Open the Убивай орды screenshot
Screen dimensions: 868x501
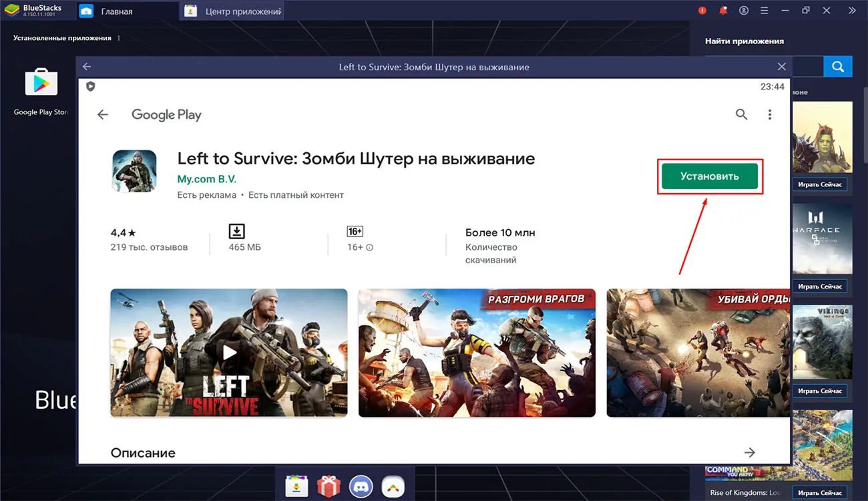698,353
